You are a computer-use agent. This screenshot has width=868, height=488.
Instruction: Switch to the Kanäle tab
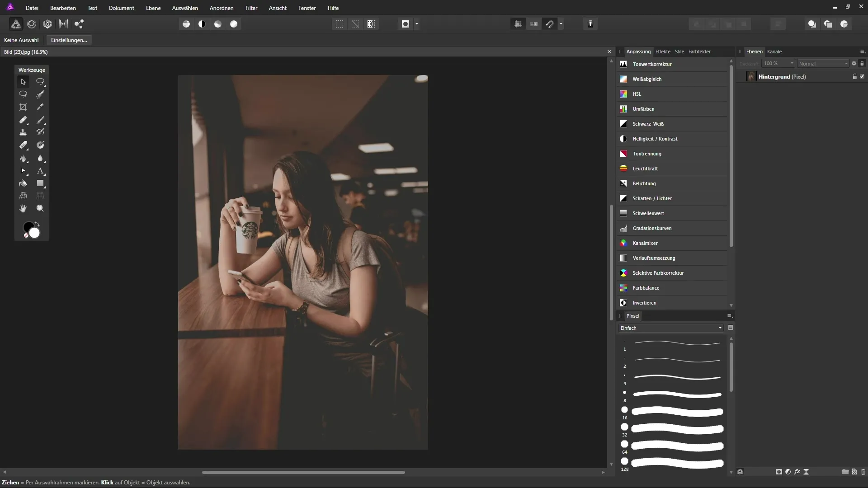[x=774, y=52]
